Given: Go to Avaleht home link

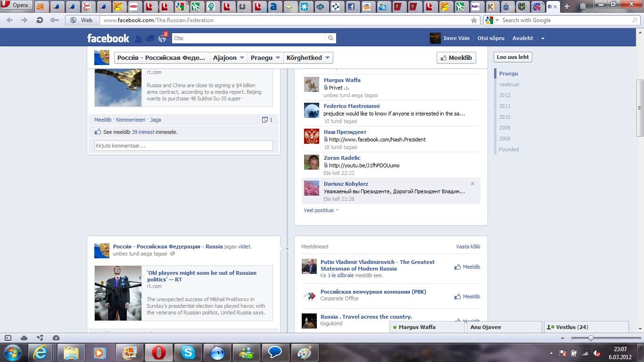Looking at the screenshot, I should pos(523,38).
